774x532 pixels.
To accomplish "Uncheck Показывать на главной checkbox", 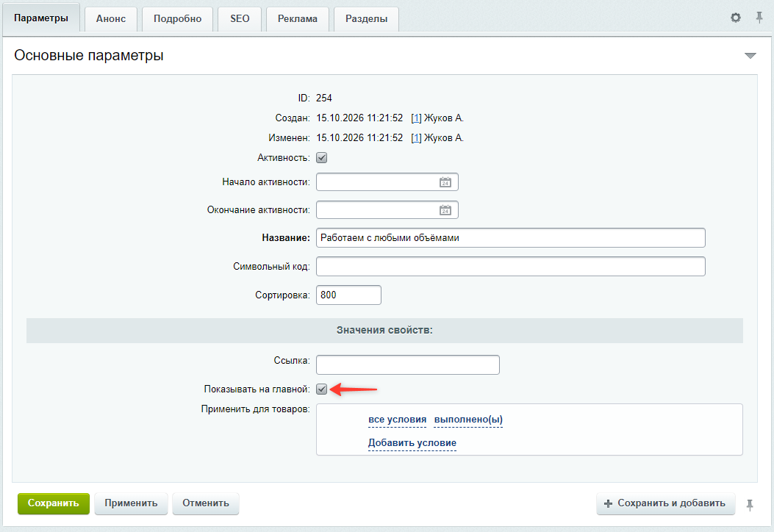I will click(321, 389).
